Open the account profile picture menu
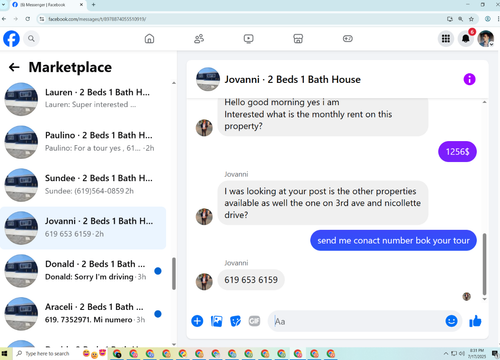The height and width of the screenshot is (360, 500). [486, 39]
